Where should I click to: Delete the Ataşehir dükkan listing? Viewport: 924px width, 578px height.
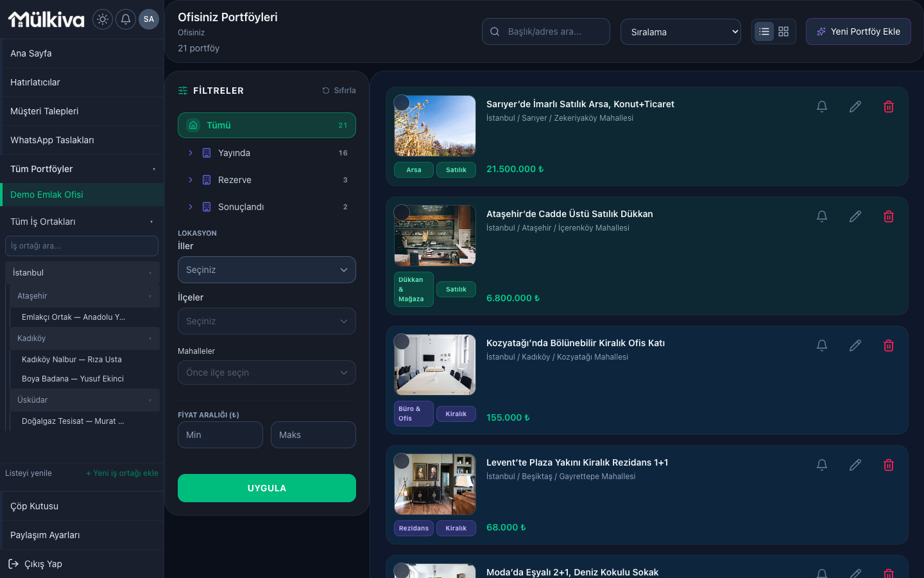(x=889, y=216)
